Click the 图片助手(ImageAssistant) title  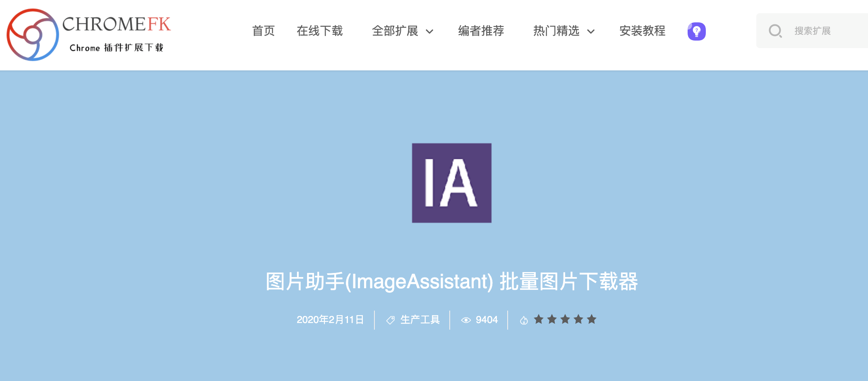click(451, 282)
